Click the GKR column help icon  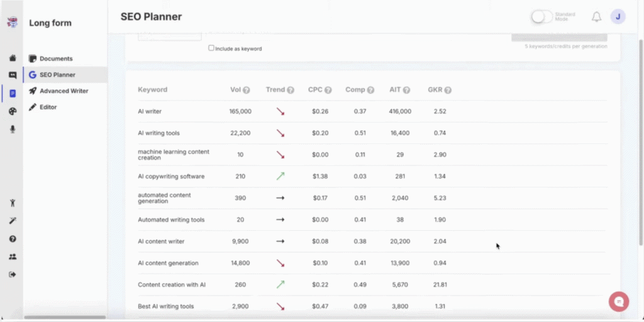pos(448,90)
